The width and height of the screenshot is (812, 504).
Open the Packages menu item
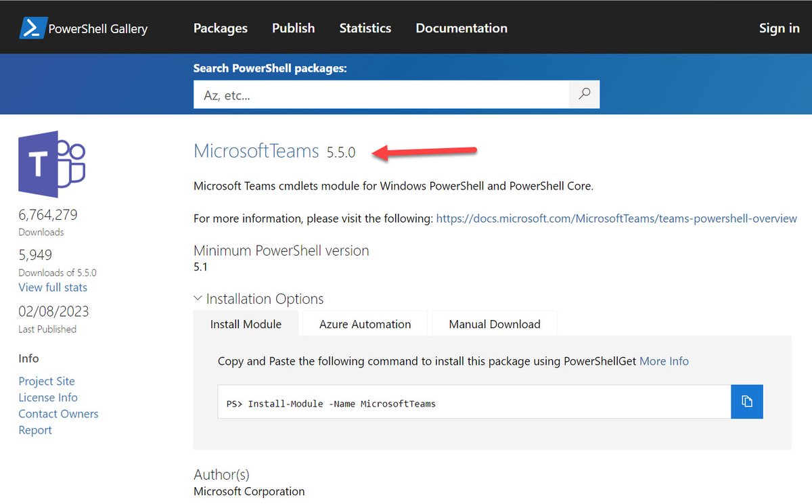220,28
